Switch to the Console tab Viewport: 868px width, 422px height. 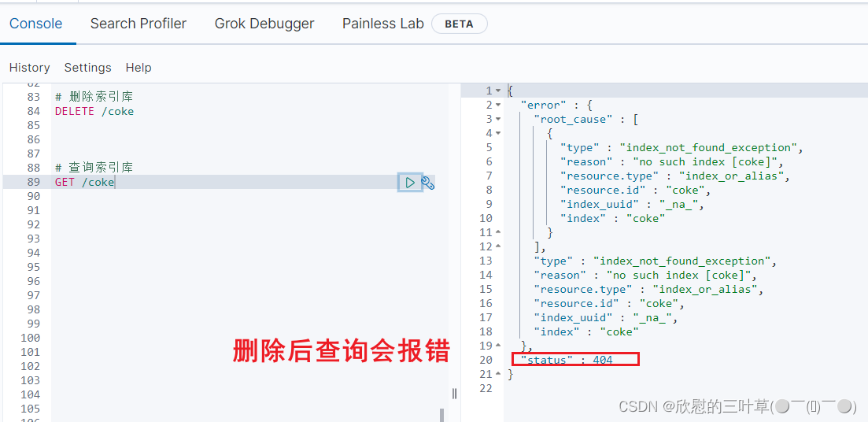coord(36,24)
